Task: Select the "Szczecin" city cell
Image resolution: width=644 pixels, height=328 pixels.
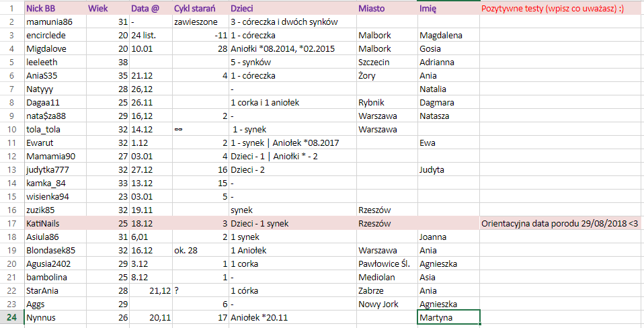Action: pos(386,61)
